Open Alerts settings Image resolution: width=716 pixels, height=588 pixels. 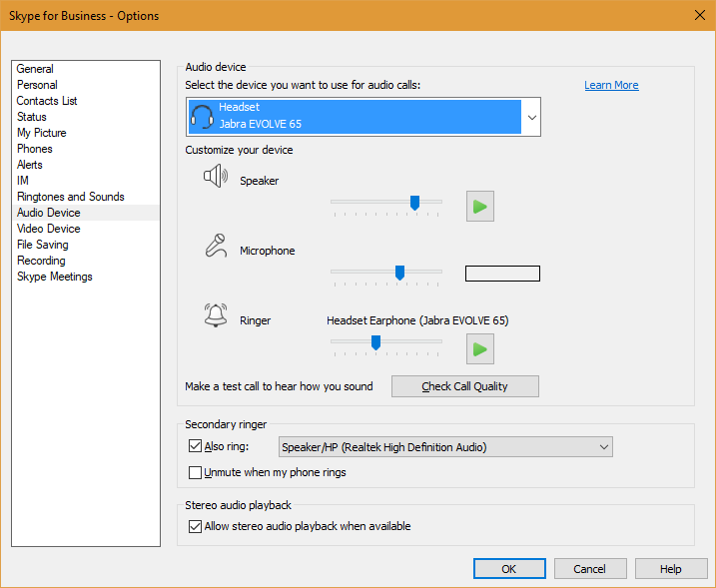[86, 165]
